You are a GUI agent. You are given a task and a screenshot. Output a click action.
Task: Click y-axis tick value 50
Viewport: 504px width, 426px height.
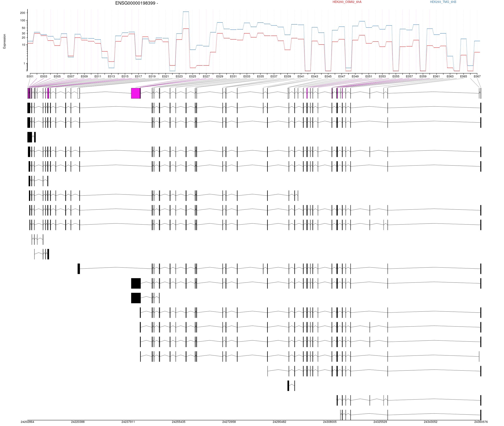coord(24,28)
